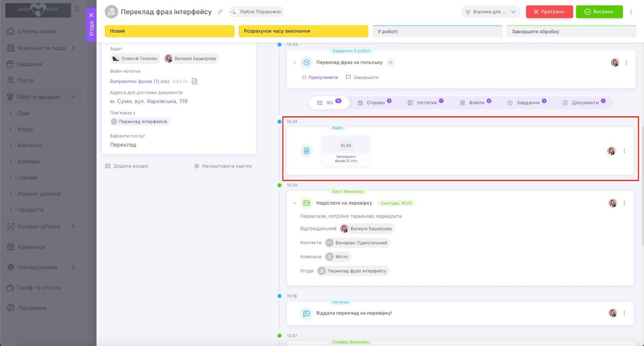Open related deal Переклад інтерфейсів chip
The image size is (644, 346).
pos(140,122)
